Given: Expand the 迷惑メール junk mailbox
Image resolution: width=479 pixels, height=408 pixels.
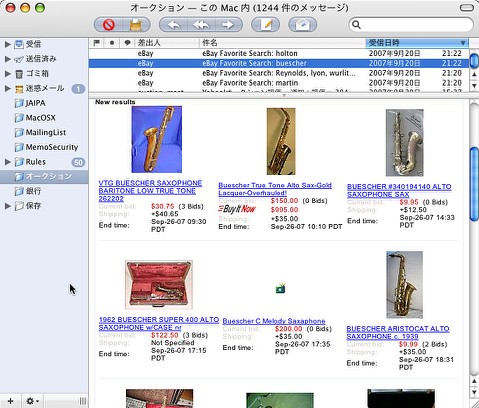Looking at the screenshot, I should [x=8, y=88].
